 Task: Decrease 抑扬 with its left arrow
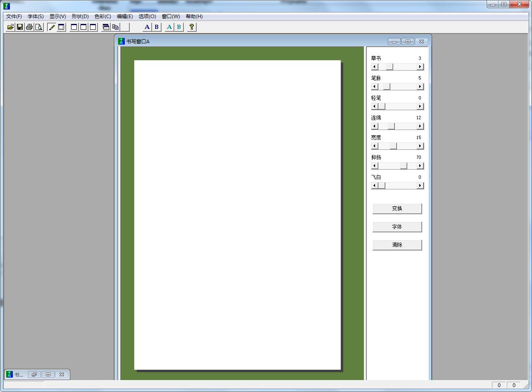pyautogui.click(x=375, y=166)
